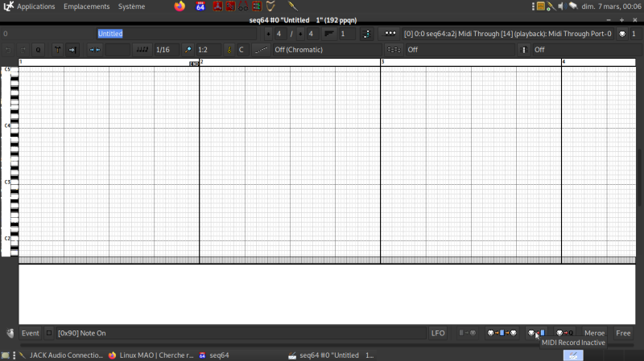Click the harp icon in top panel
This screenshot has height=361, width=644.
270,6
